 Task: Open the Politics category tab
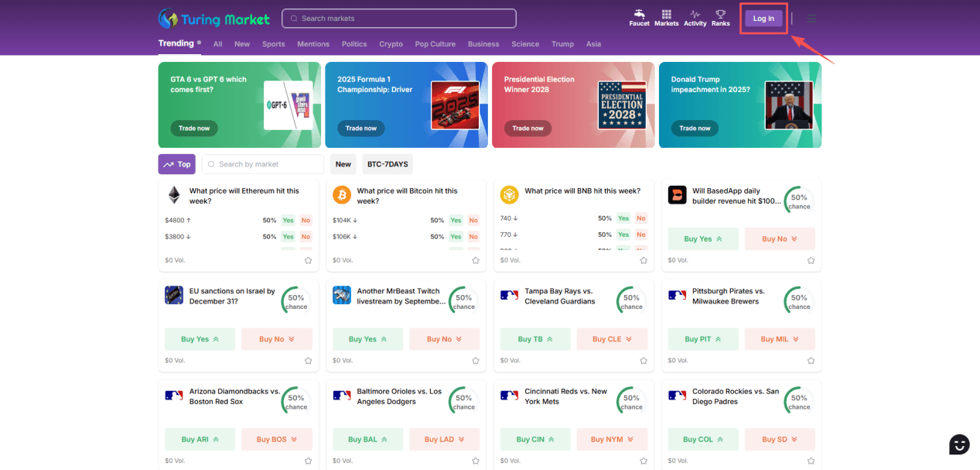tap(354, 44)
